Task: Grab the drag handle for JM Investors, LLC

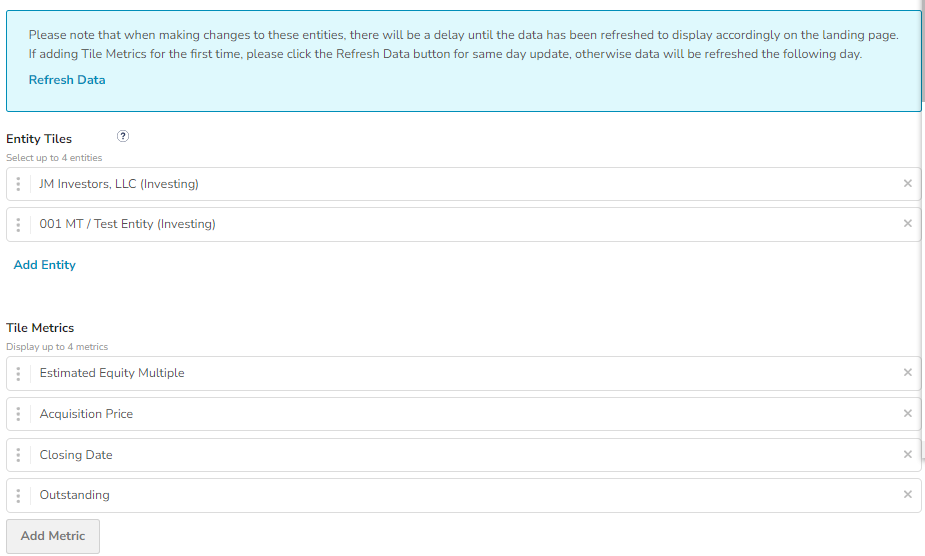Action: click(x=18, y=184)
